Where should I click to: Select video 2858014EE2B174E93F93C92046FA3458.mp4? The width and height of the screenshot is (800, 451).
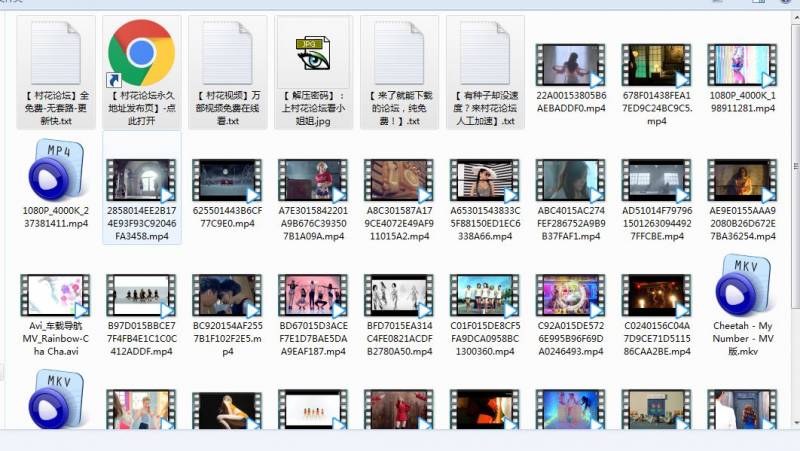141,180
